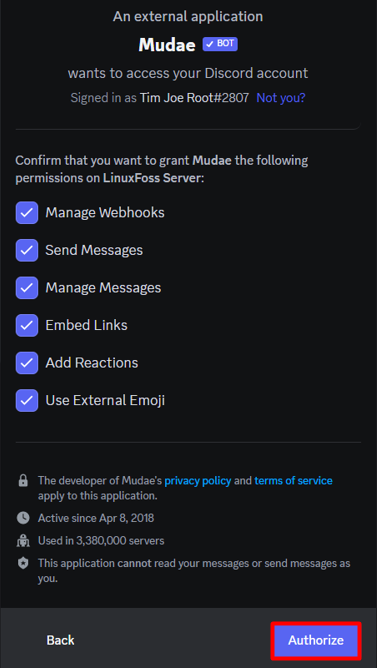This screenshot has height=670, width=378.
Task: Click the clock icon next to Active since
Action: point(23,518)
